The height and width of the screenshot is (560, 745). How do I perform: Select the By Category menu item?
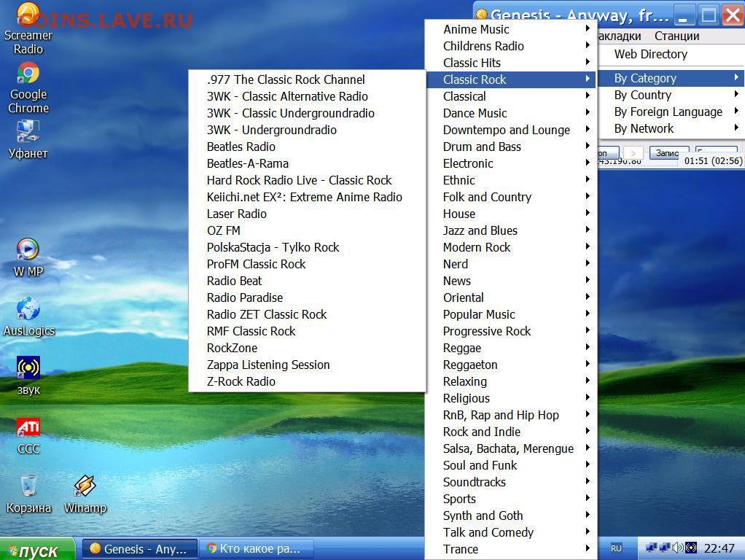pyautogui.click(x=669, y=78)
